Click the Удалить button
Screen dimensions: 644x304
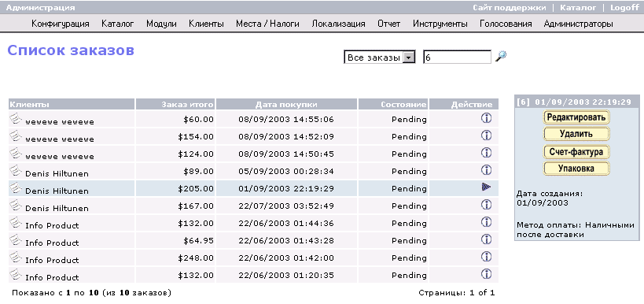coord(576,134)
